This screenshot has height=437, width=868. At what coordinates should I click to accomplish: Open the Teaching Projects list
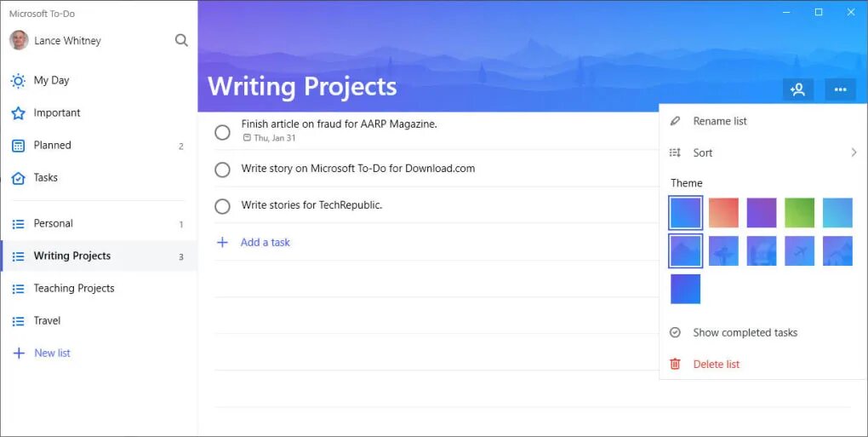click(x=74, y=288)
